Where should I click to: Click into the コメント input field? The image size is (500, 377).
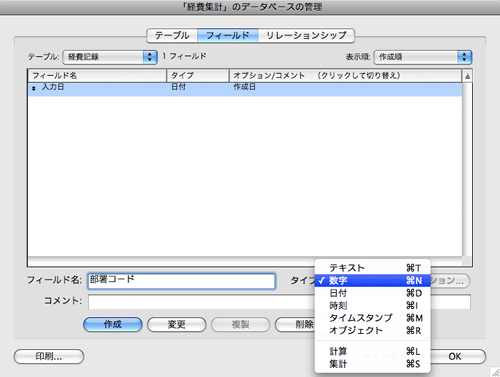(279, 302)
